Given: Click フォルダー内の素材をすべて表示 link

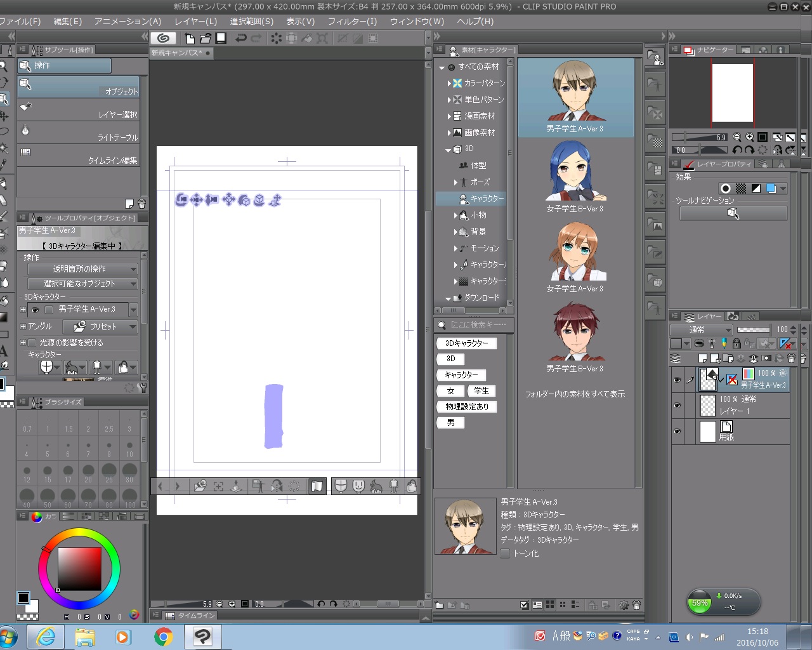Looking at the screenshot, I should (x=575, y=394).
